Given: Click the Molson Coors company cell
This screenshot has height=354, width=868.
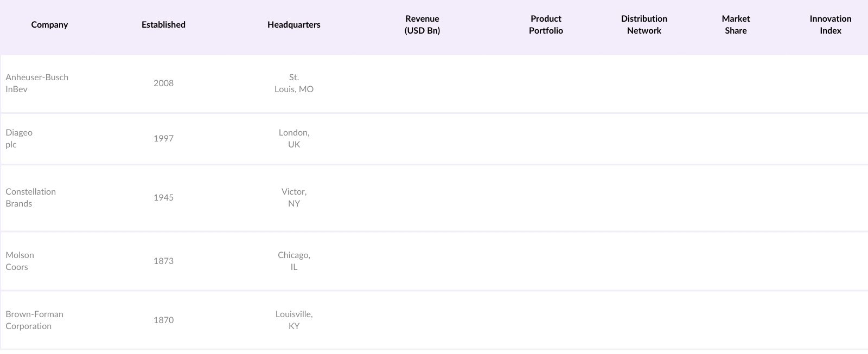Looking at the screenshot, I should (20, 261).
